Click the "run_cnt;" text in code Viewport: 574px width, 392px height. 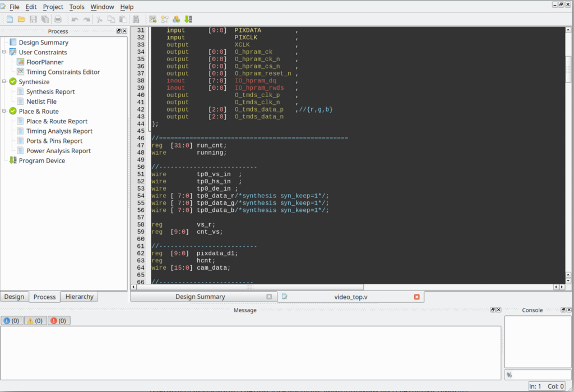coord(211,145)
